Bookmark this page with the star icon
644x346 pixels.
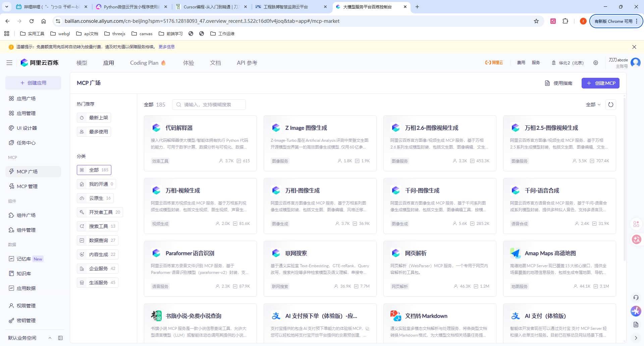tap(536, 21)
